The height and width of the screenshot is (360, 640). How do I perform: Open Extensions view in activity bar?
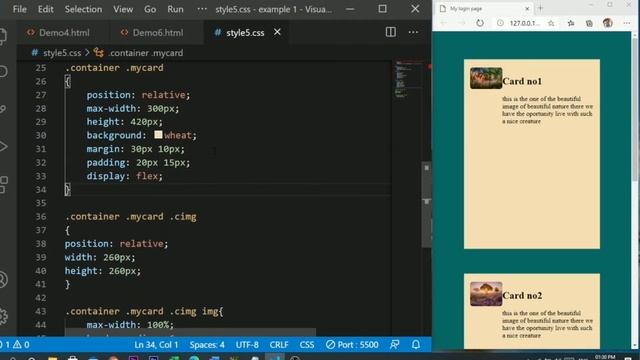pyautogui.click(x=3, y=184)
